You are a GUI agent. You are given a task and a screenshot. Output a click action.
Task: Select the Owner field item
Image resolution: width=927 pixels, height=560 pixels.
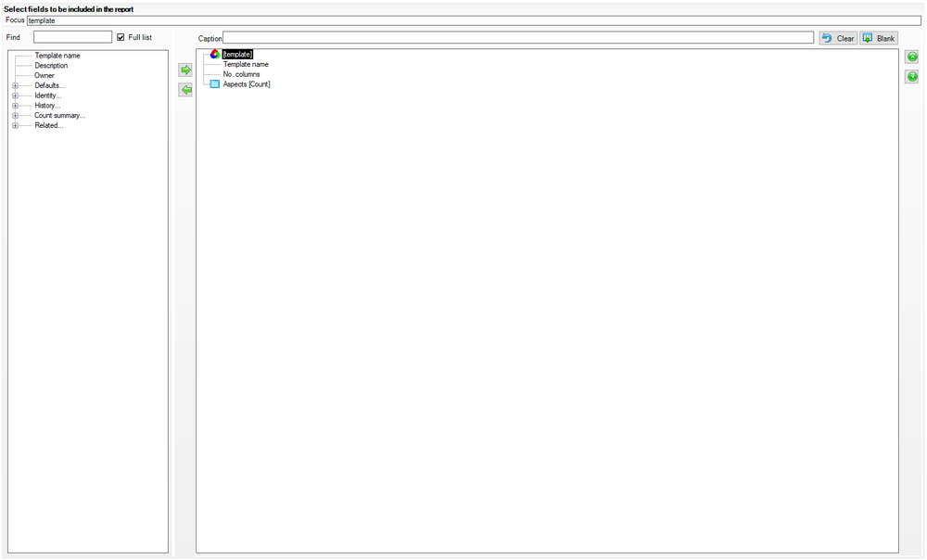coord(44,76)
